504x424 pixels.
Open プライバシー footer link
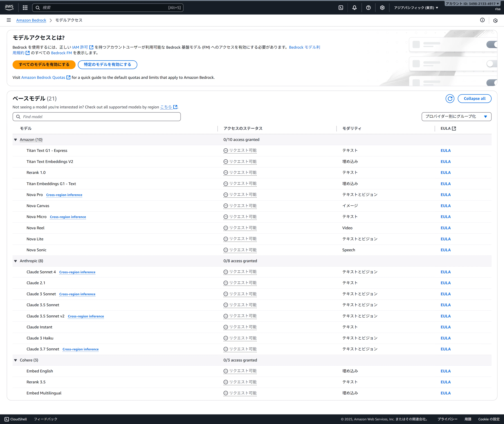[x=447, y=419]
